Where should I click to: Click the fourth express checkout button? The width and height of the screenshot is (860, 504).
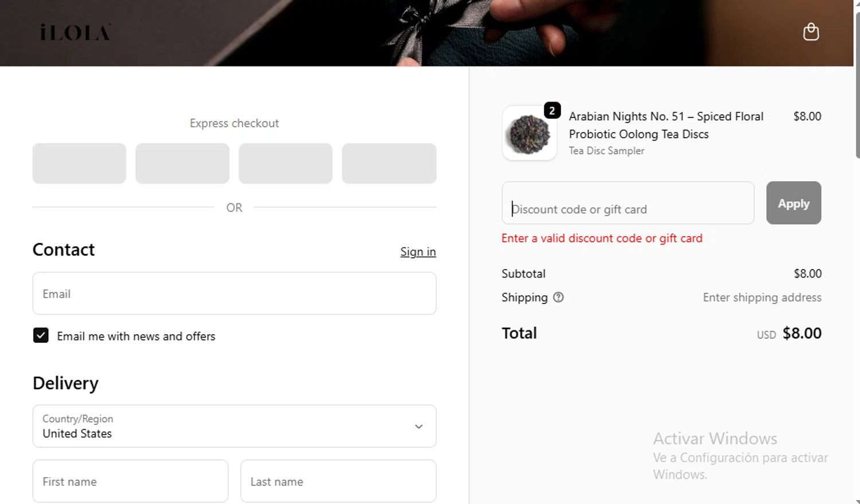click(389, 163)
